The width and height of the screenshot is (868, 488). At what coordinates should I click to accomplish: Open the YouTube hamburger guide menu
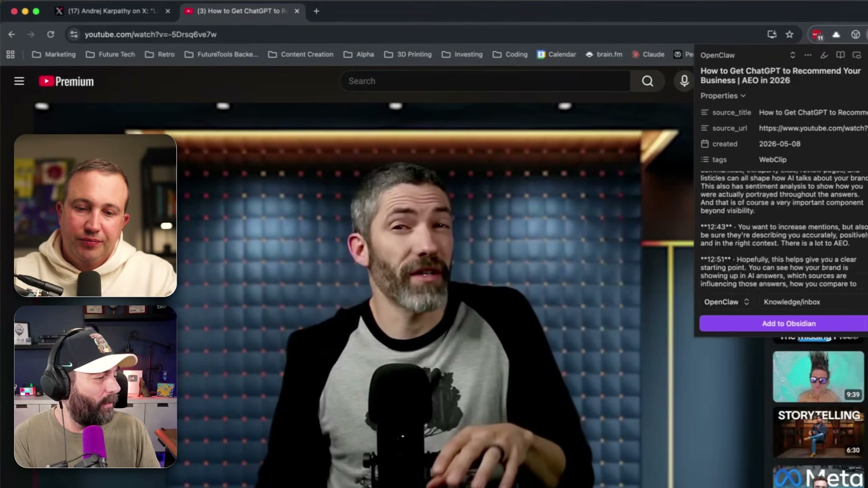tap(19, 81)
